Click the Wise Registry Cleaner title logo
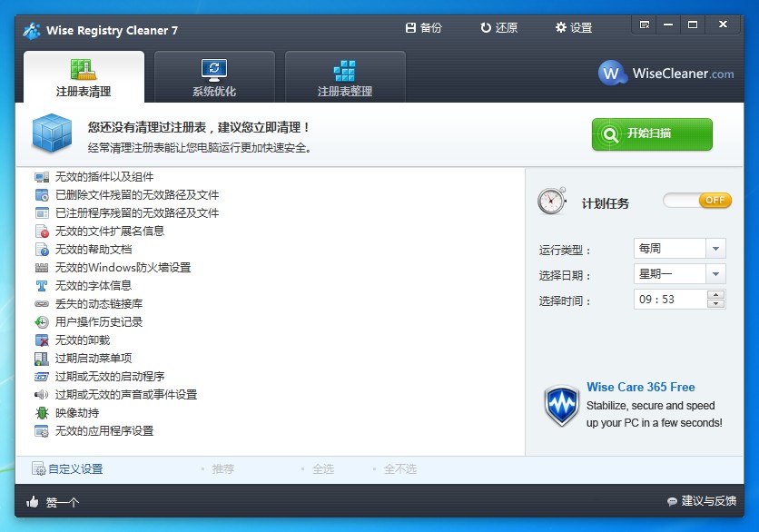The image size is (759, 532). tap(32, 31)
